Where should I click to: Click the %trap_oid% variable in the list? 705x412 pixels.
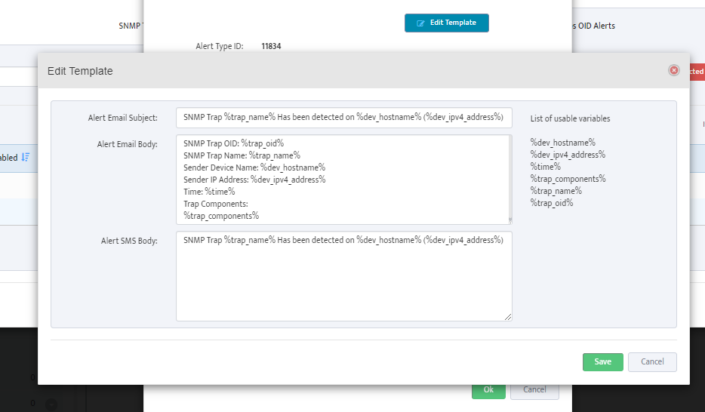click(551, 203)
